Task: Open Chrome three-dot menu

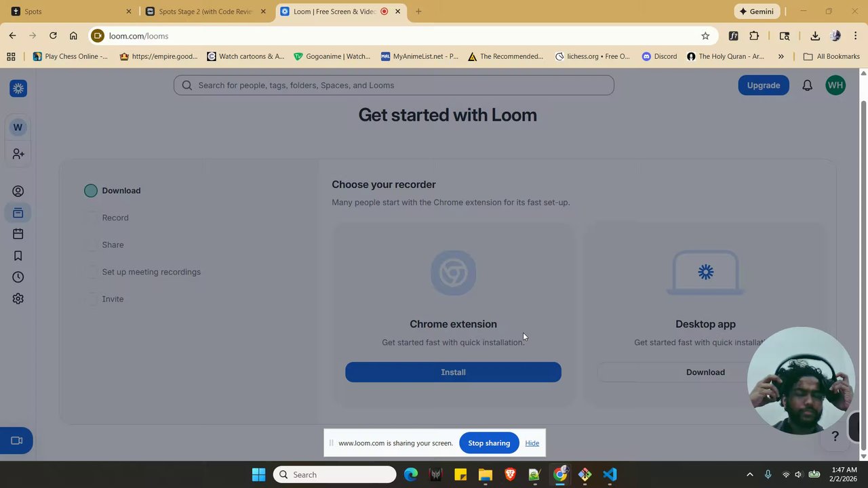Action: coord(856,36)
